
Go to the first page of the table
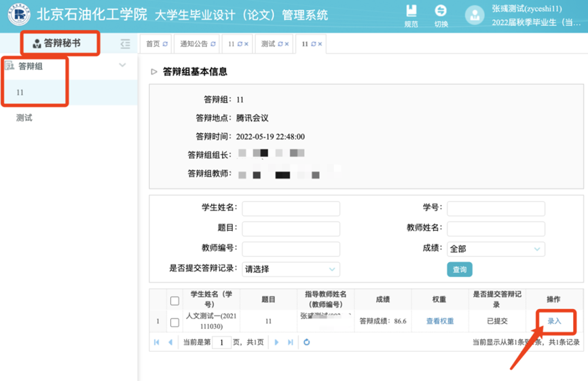[157, 342]
